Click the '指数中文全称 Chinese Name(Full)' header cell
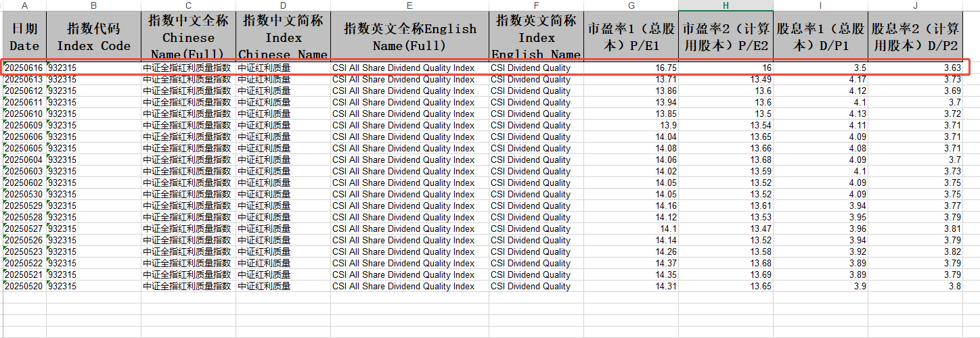This screenshot has height=338, width=980. click(188, 35)
